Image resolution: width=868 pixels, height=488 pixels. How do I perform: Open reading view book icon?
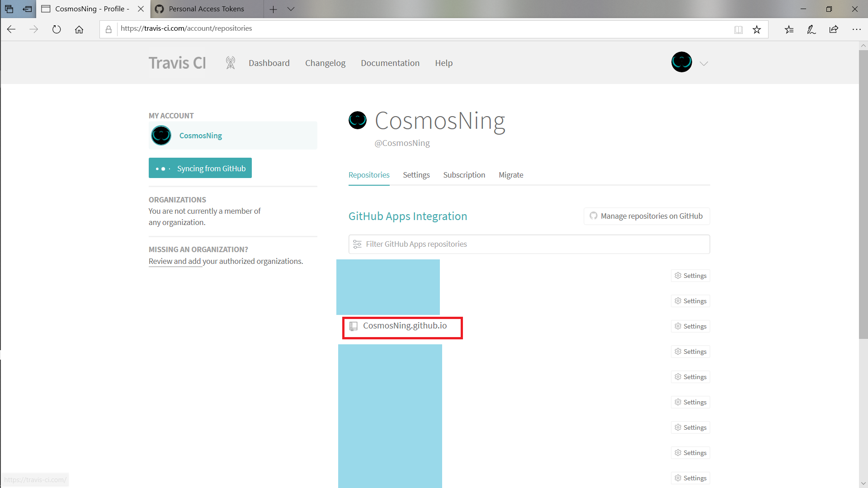tap(738, 29)
